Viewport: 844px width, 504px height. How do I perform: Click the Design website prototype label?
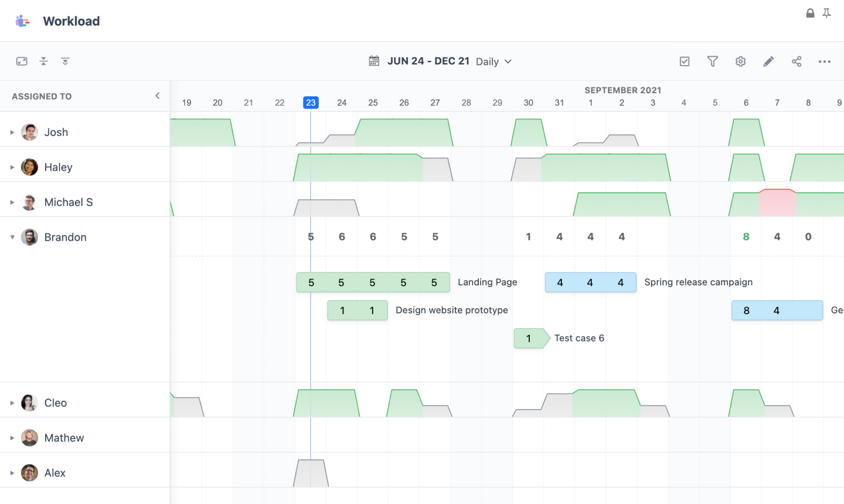click(452, 311)
